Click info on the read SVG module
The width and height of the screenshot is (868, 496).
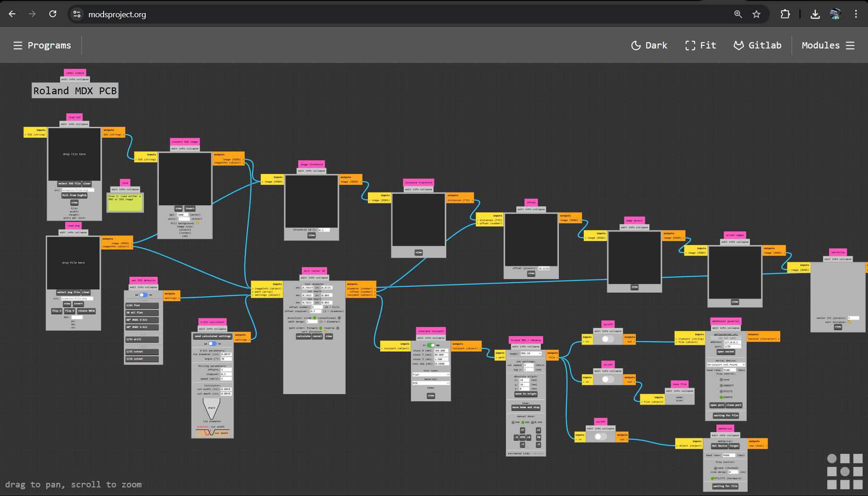pos(72,124)
